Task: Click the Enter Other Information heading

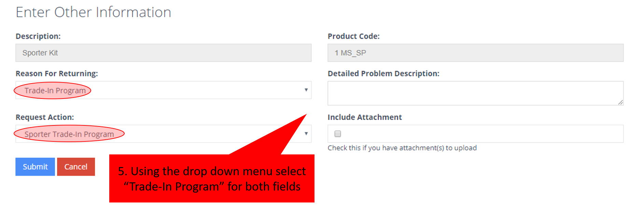Action: click(93, 12)
